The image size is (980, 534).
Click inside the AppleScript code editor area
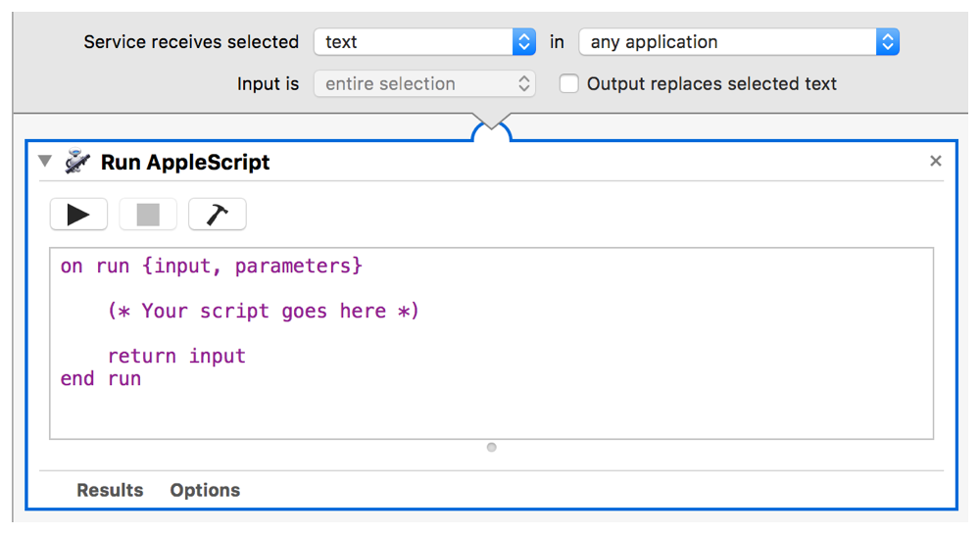[x=491, y=344]
